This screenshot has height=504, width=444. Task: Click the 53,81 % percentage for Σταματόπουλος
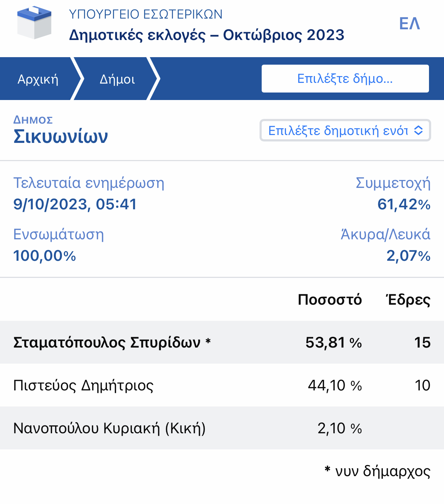(x=334, y=343)
